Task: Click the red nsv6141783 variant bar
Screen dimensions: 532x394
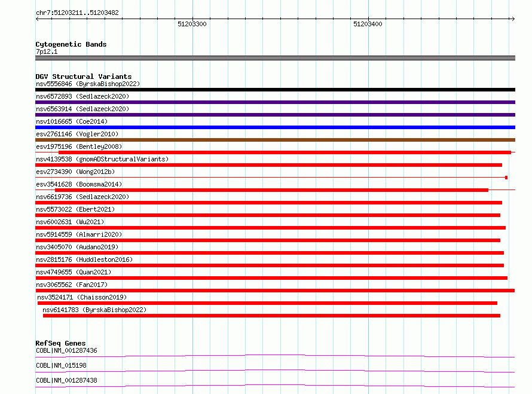Action: coord(271,316)
